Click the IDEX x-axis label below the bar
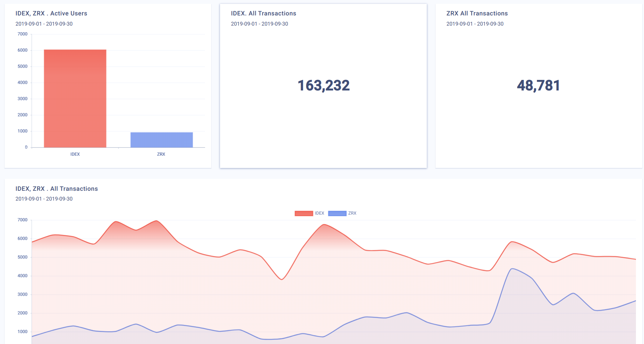Screen dimensions: 644x344 (75, 154)
